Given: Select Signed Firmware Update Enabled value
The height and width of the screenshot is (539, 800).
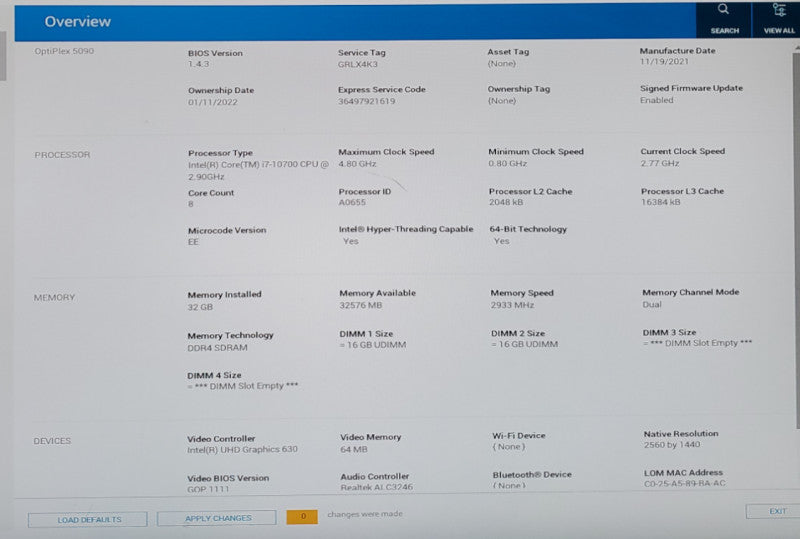Looking at the screenshot, I should pos(657,100).
